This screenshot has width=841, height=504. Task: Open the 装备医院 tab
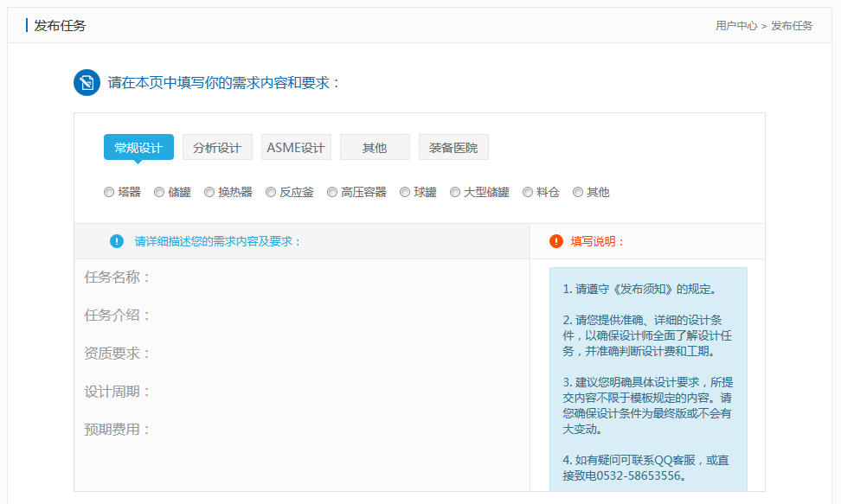[x=453, y=148]
